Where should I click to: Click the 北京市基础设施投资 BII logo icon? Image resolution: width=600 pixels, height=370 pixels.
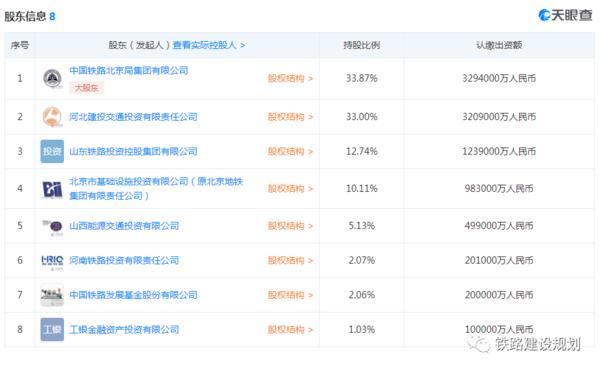(x=52, y=189)
